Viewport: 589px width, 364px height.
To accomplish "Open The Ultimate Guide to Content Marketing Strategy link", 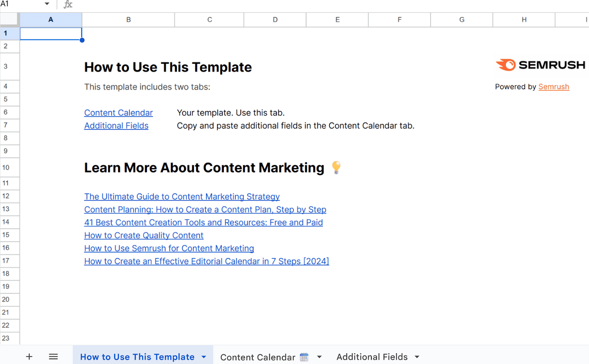I will pyautogui.click(x=181, y=197).
